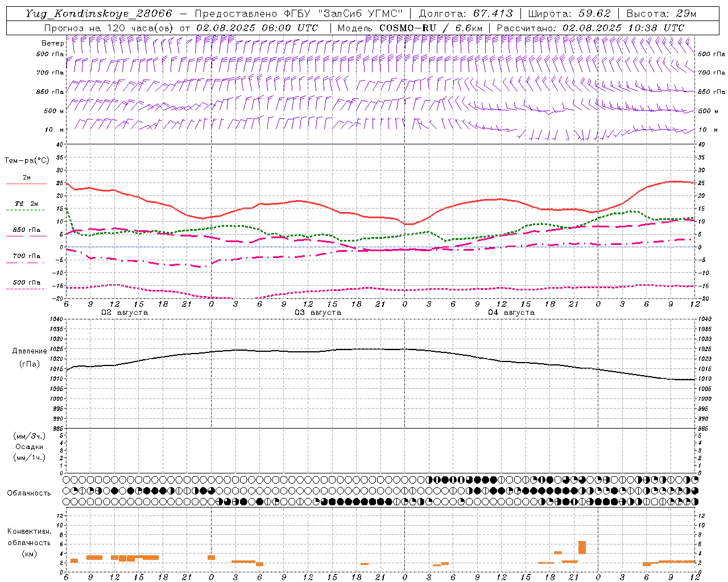This screenshot has height=582, width=728.
Task: Click the tallest orange convective cloud bar
Action: pyautogui.click(x=582, y=548)
